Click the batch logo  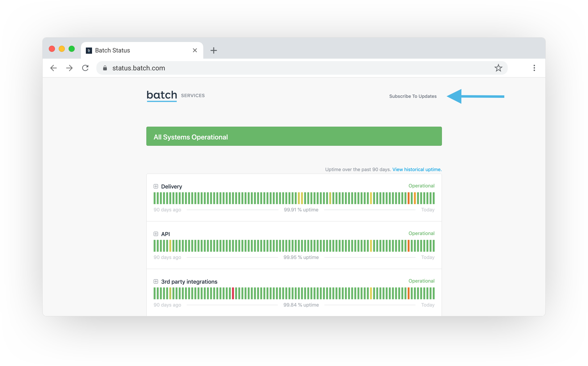pos(162,95)
